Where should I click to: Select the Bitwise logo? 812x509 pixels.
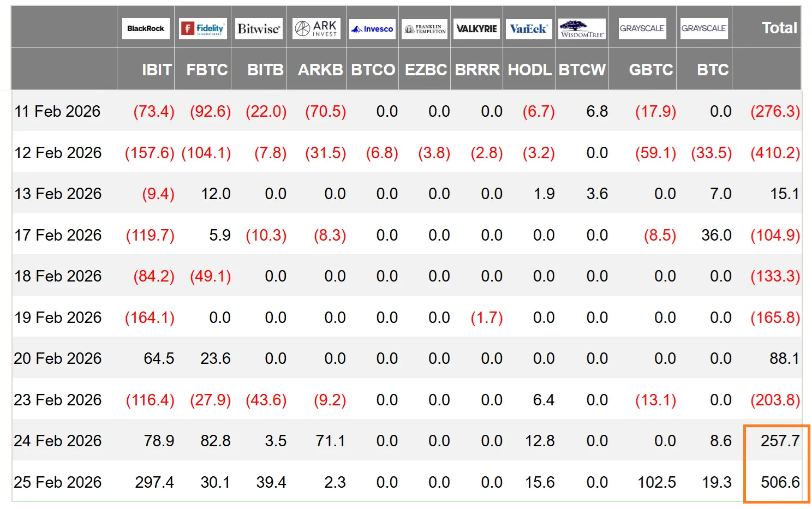(259, 28)
